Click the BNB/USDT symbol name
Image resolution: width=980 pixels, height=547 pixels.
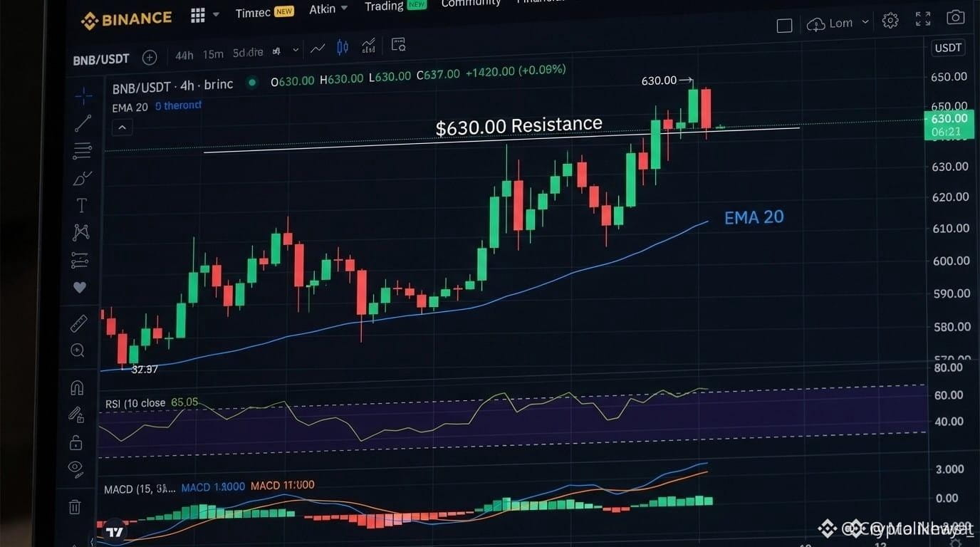[x=101, y=59]
